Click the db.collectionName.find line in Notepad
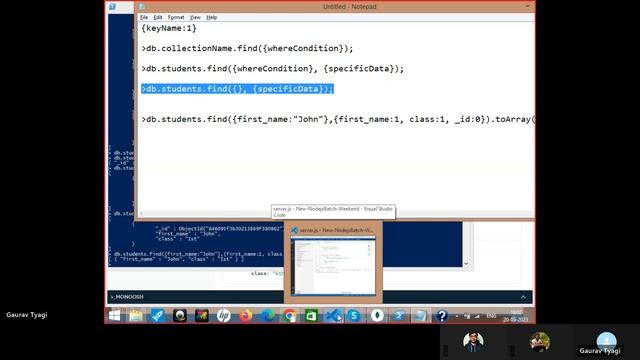Viewport: 640px width, 360px height. tap(247, 48)
